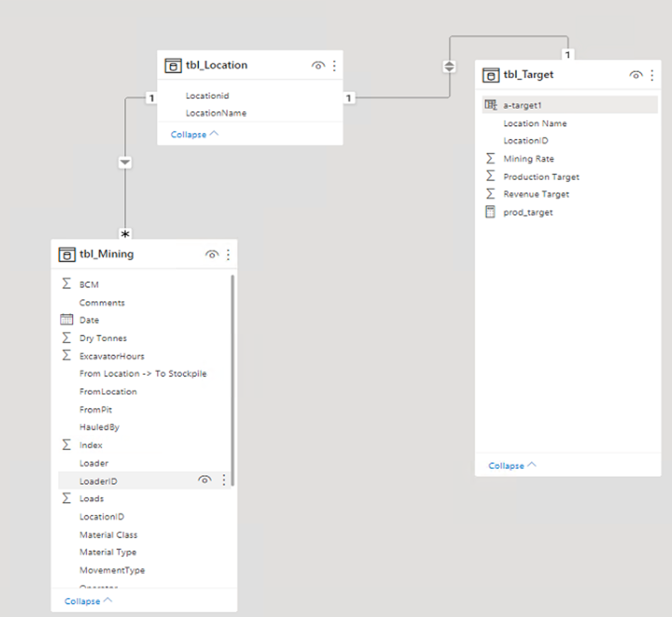This screenshot has height=617, width=672.
Task: Select the tbl_Location table title
Action: click(x=217, y=65)
